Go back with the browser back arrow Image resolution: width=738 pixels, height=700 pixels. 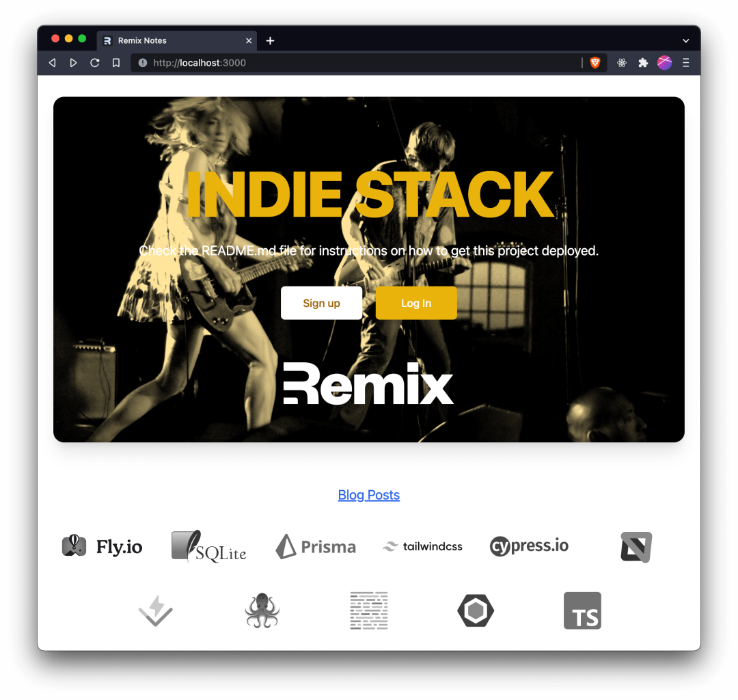(x=52, y=63)
